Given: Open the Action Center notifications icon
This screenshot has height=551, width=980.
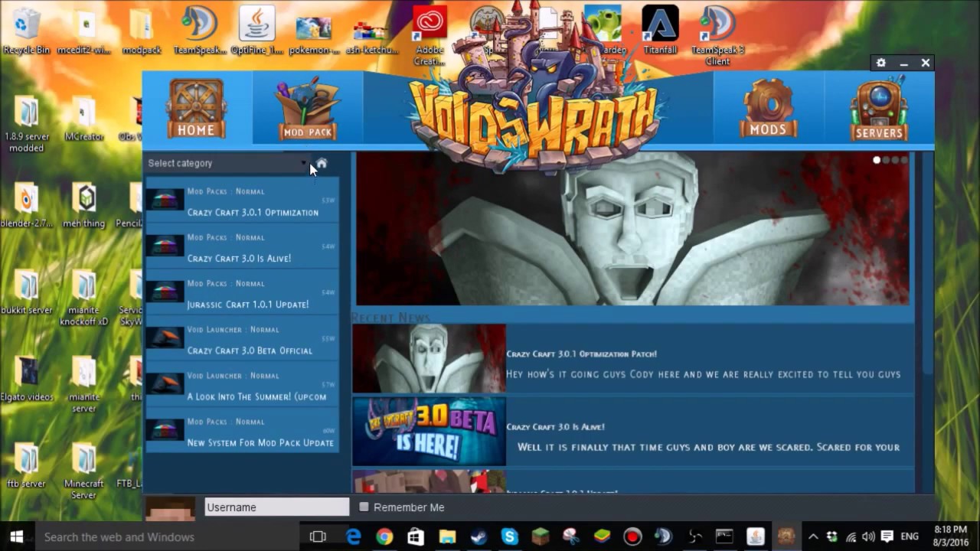Looking at the screenshot, I should 887,536.
